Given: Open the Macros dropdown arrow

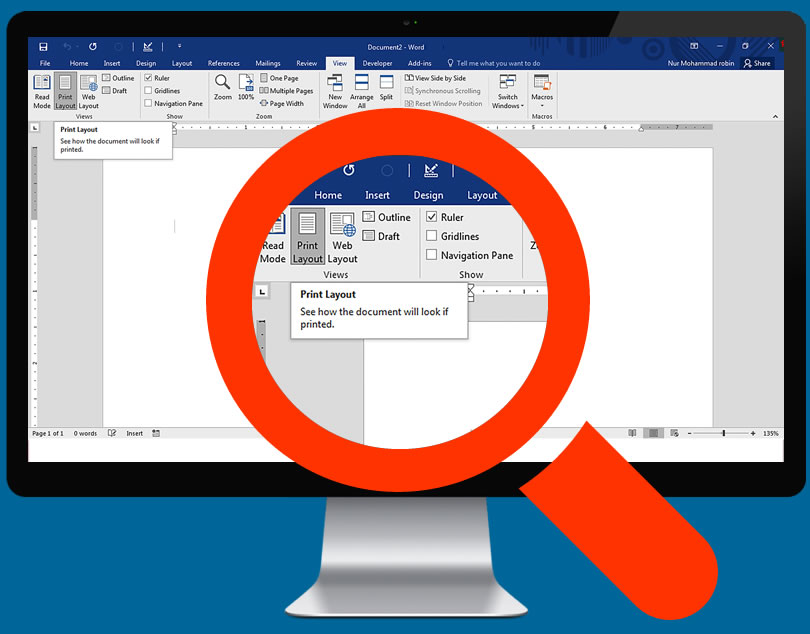Looking at the screenshot, I should click(x=542, y=104).
